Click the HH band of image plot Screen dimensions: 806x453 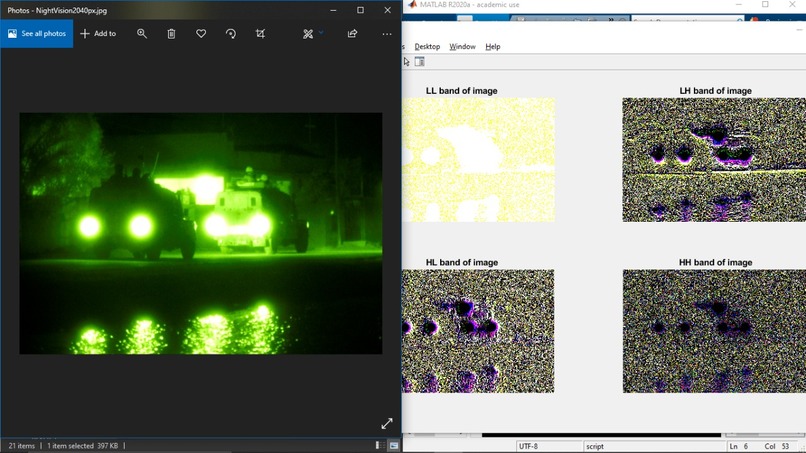tap(714, 331)
